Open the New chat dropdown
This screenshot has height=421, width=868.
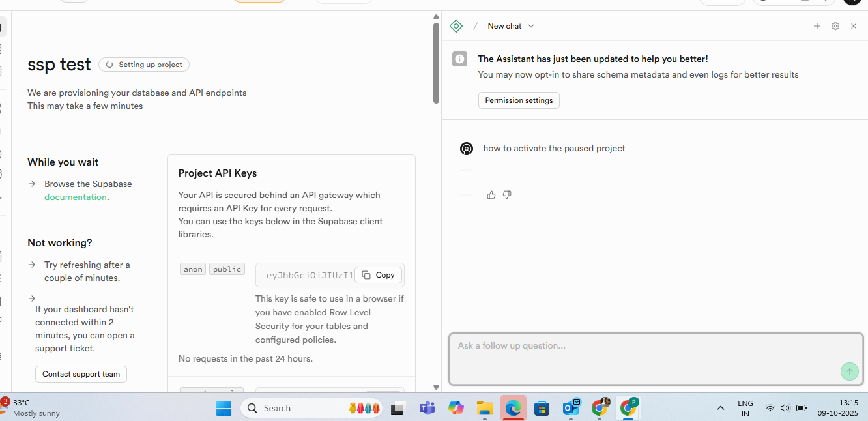pos(511,26)
